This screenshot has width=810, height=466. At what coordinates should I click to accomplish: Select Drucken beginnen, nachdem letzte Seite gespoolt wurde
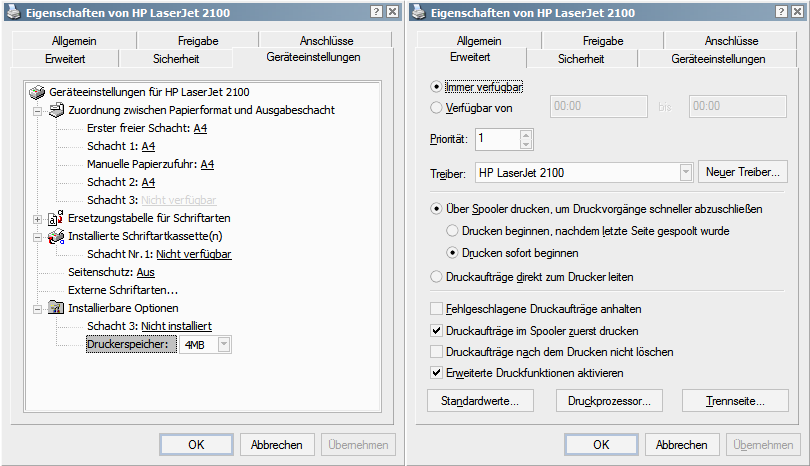pyautogui.click(x=453, y=231)
